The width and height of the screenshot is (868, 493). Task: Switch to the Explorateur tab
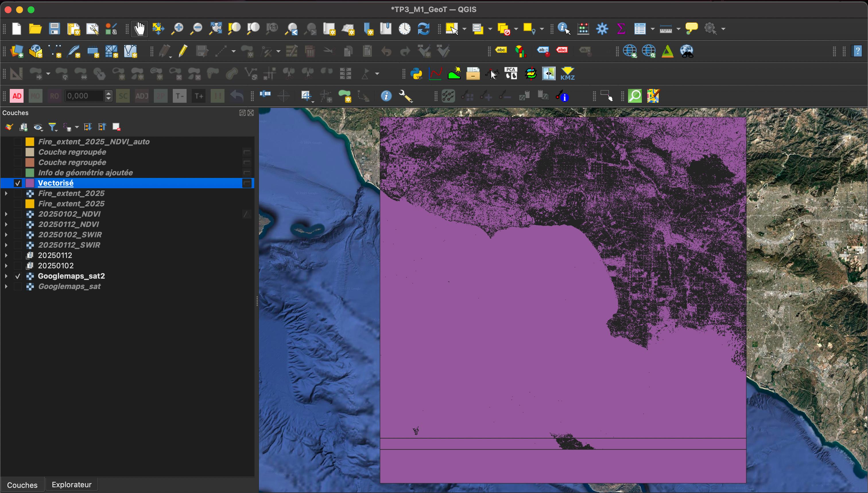(x=71, y=485)
